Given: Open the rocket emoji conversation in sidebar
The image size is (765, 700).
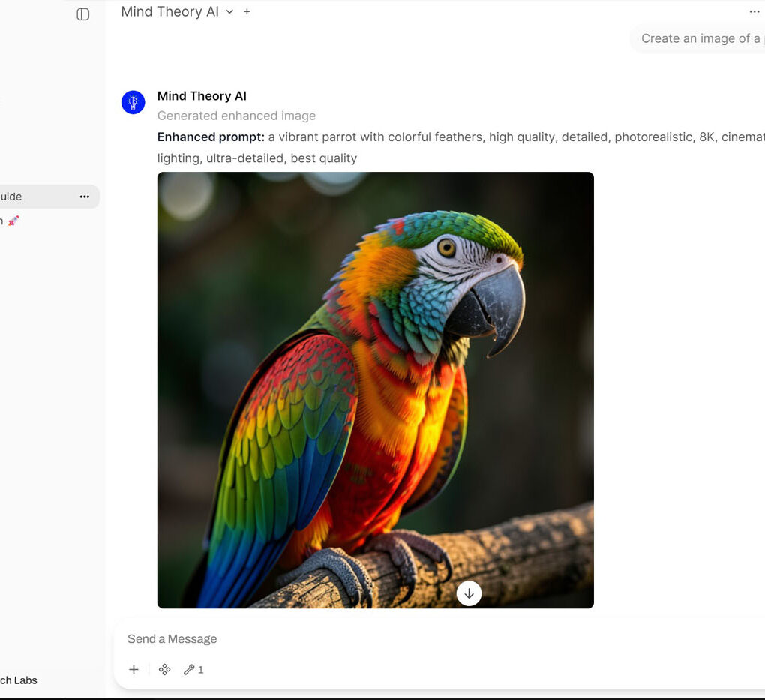Looking at the screenshot, I should (x=13, y=221).
